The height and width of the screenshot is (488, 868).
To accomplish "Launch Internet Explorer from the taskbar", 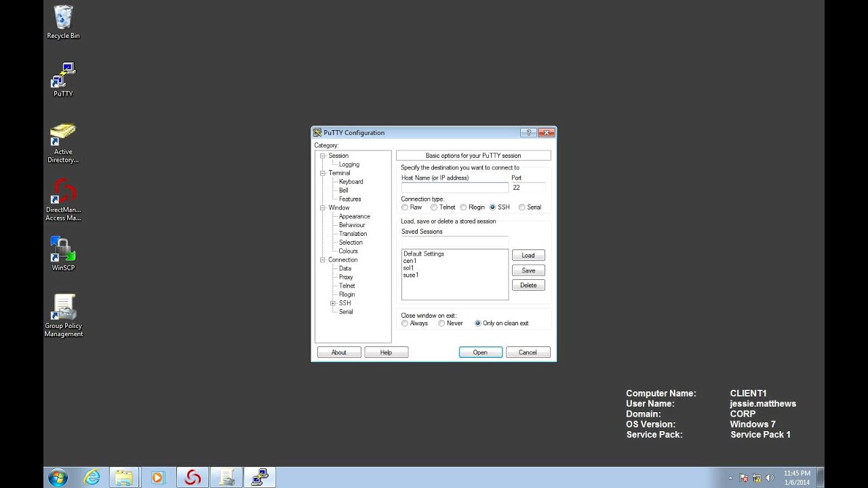I will click(92, 477).
